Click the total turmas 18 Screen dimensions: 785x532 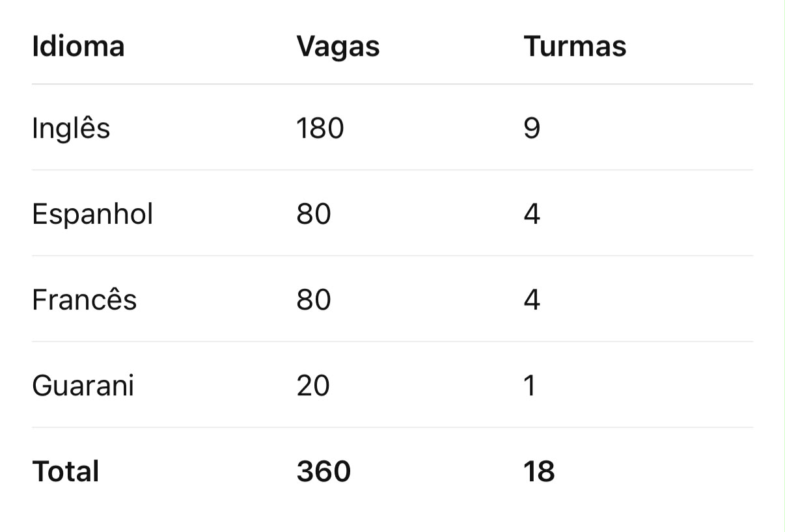click(539, 472)
